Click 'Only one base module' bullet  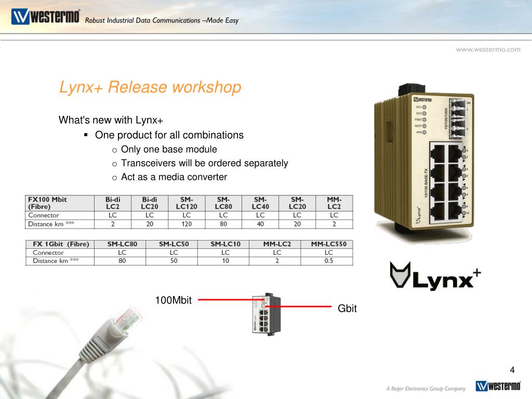(x=169, y=149)
